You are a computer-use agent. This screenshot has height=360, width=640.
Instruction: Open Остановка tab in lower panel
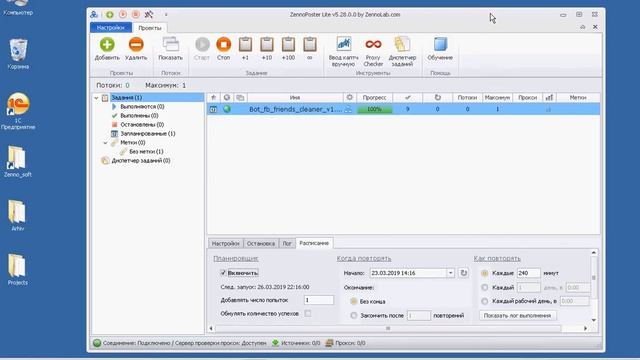pos(261,243)
